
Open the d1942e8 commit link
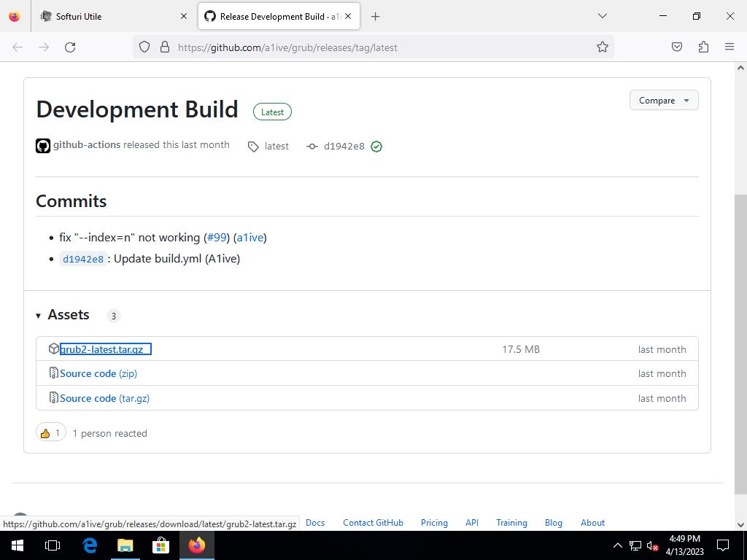coord(344,147)
